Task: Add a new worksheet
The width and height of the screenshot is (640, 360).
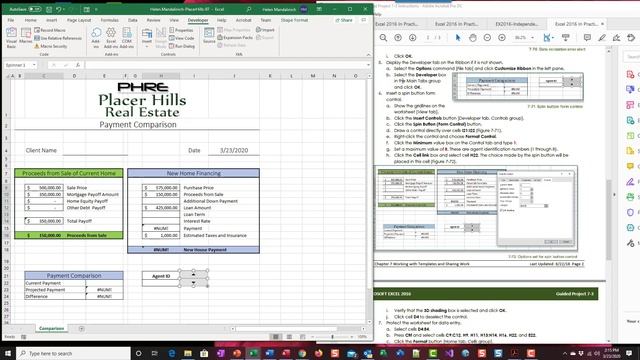Action: [x=81, y=329]
